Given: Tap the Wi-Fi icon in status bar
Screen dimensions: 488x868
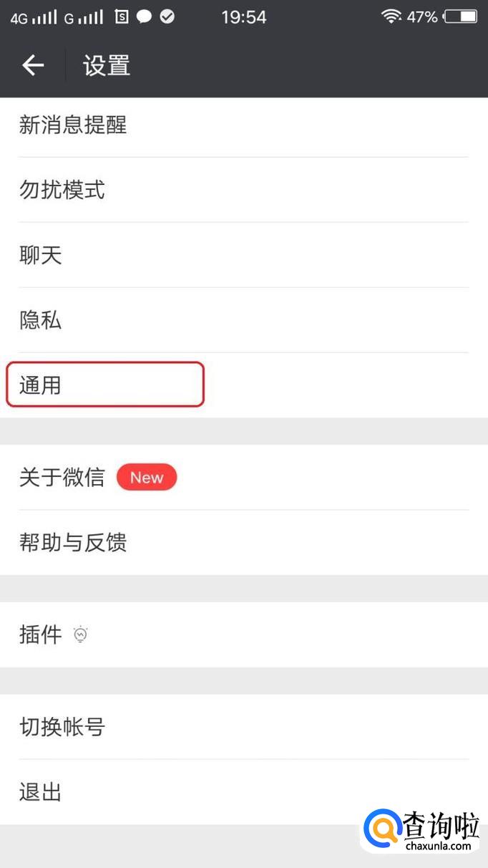Looking at the screenshot, I should [x=391, y=17].
